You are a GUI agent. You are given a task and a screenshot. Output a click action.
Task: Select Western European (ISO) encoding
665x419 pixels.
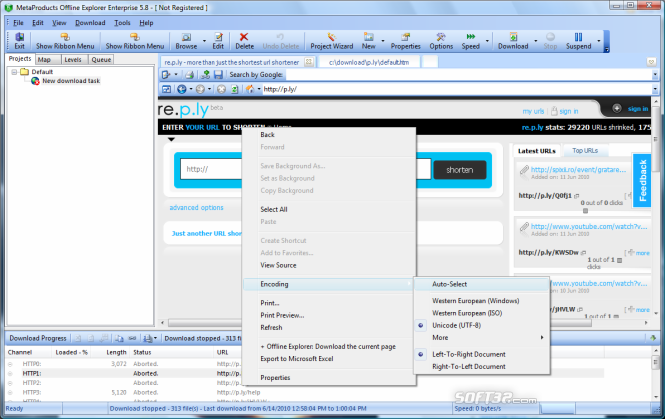tap(467, 313)
